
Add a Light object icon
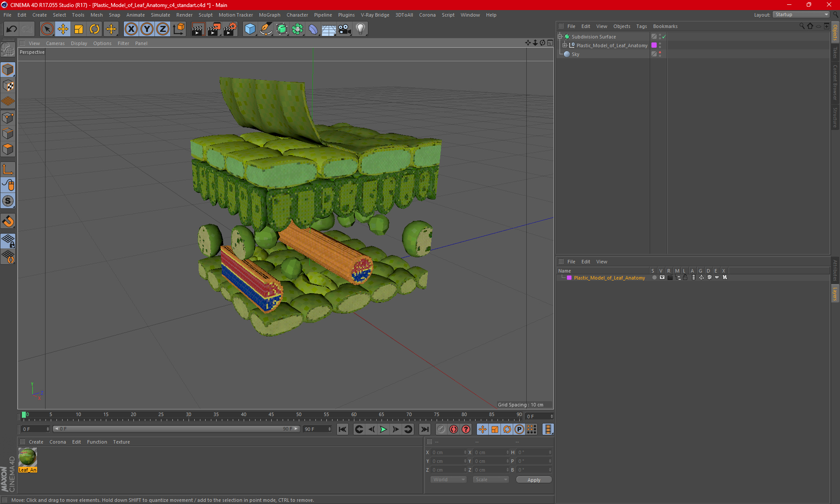360,29
